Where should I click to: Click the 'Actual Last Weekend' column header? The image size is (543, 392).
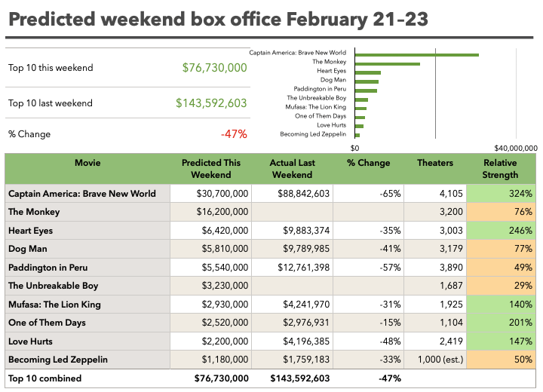(293, 169)
